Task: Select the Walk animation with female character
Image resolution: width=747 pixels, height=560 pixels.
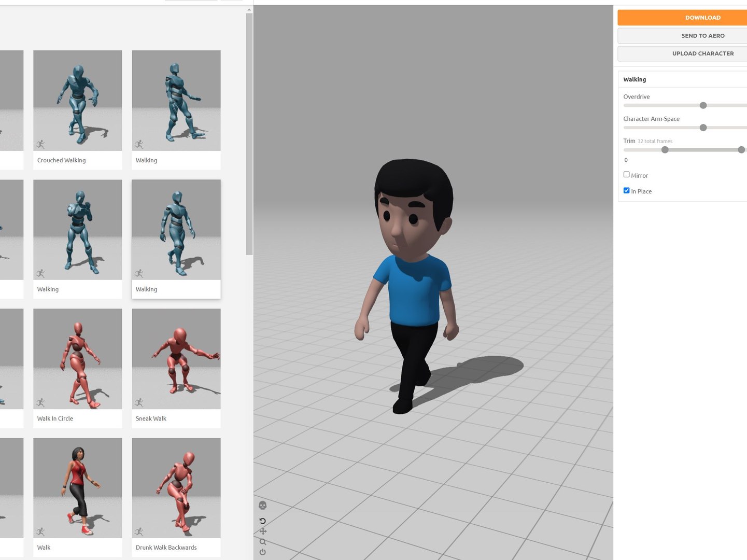Action: [78, 488]
